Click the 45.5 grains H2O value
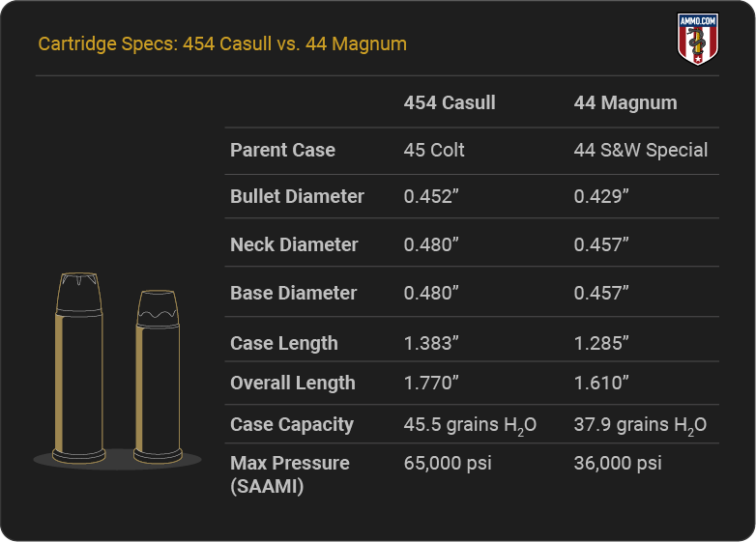The width and height of the screenshot is (756, 542). pos(470,425)
